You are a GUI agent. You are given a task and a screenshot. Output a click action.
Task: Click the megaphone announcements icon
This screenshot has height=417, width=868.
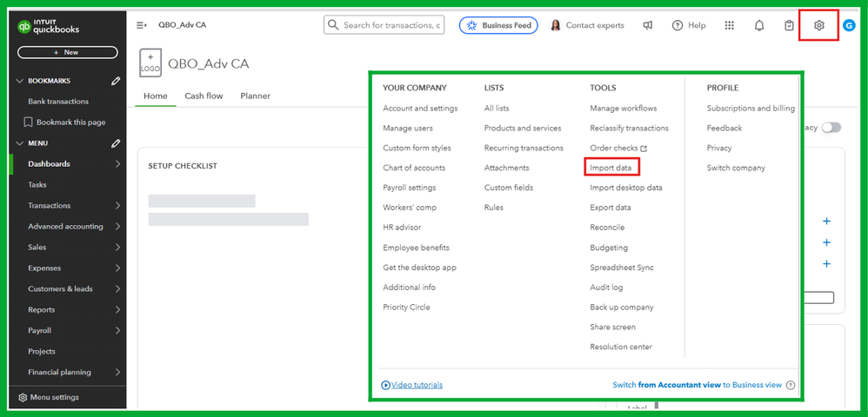point(648,25)
